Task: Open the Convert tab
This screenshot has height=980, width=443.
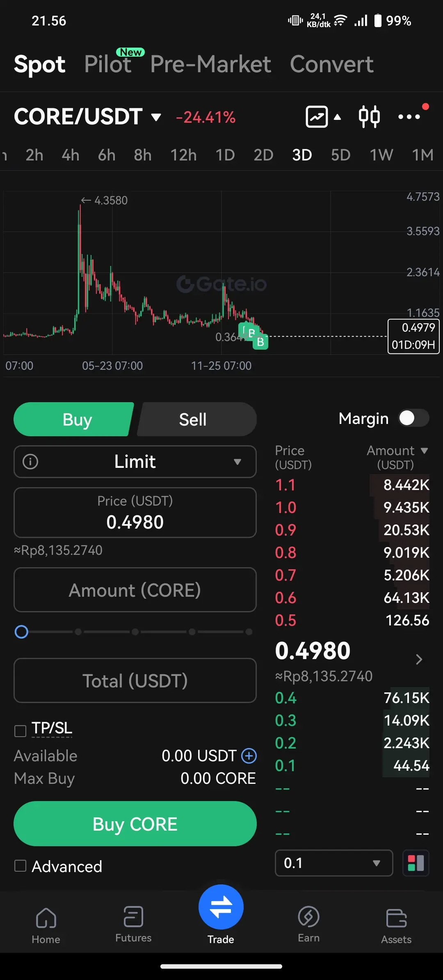Action: pos(331,64)
